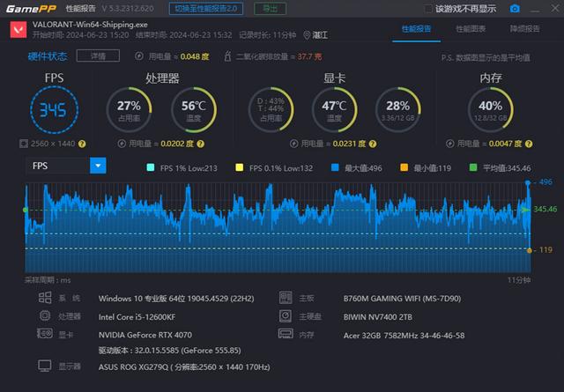Switch to the 性能图表 tab
Viewport: 564px width, 392px height.
(471, 29)
